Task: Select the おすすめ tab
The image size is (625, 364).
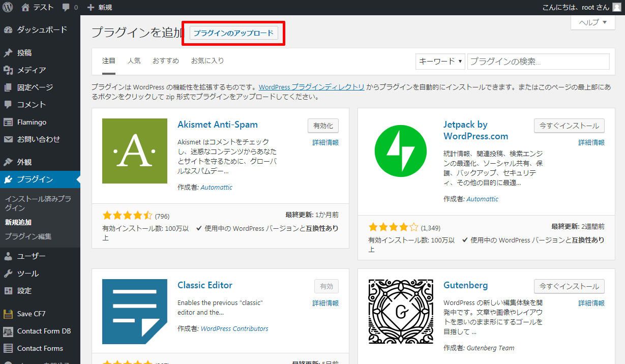Action: (x=166, y=60)
